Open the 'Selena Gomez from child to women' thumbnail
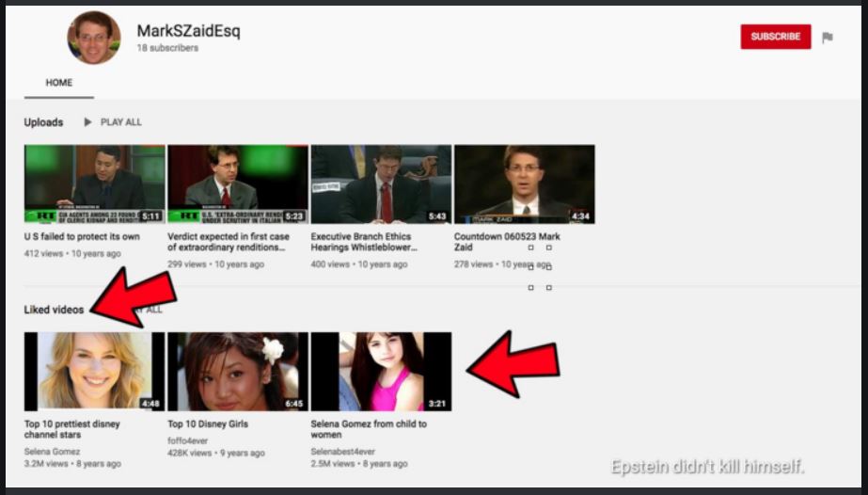 click(x=381, y=372)
